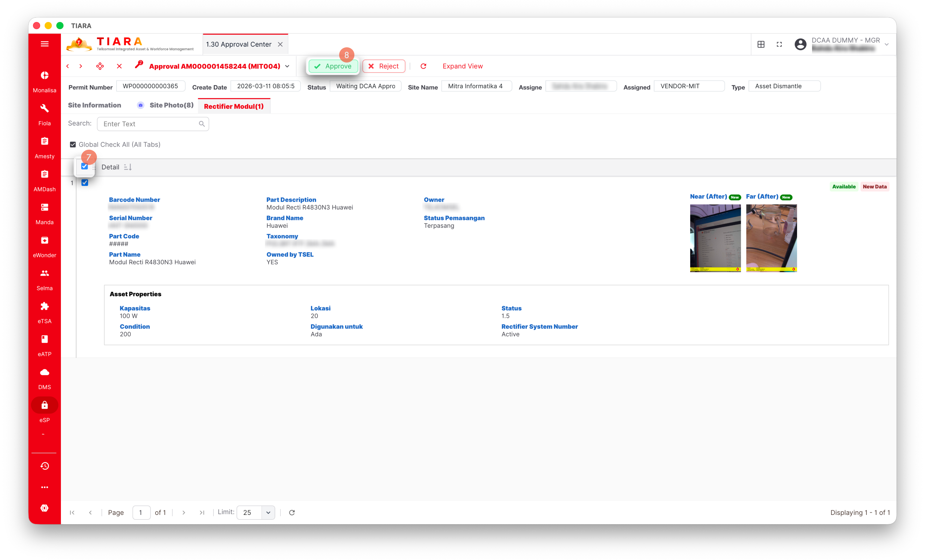
Task: Open the hamburger menu in the sidebar
Action: [x=44, y=44]
